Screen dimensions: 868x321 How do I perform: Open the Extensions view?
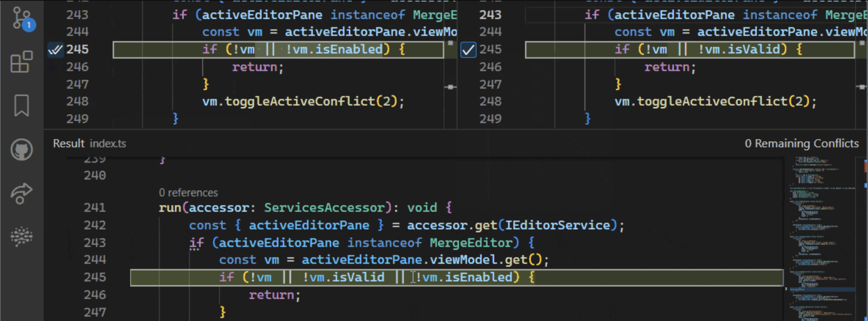pyautogui.click(x=21, y=62)
